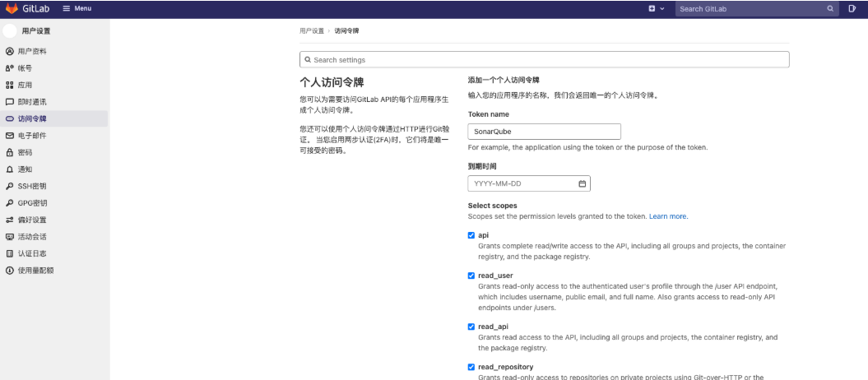Click 用户设置 breadcrumb link
Viewport: 868px width, 380px height.
(312, 31)
